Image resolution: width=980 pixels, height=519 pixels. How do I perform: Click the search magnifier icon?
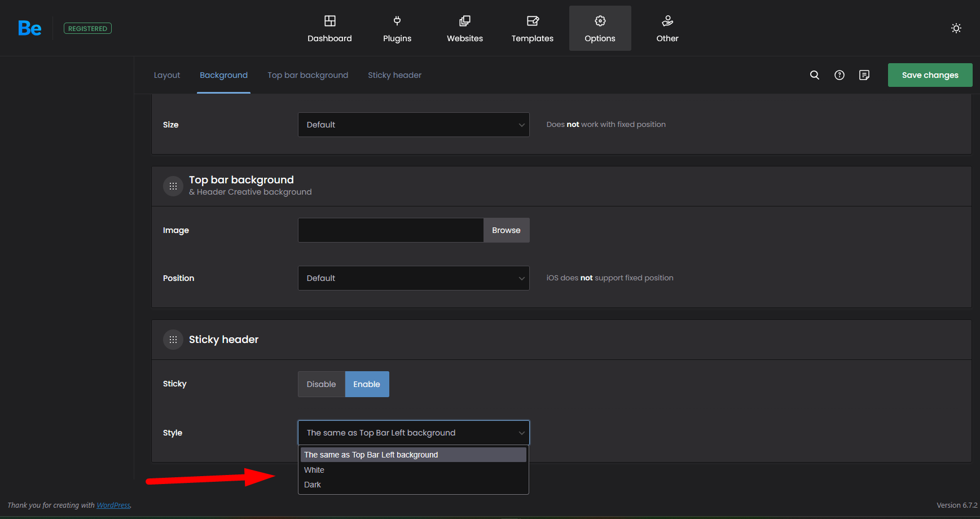click(814, 75)
